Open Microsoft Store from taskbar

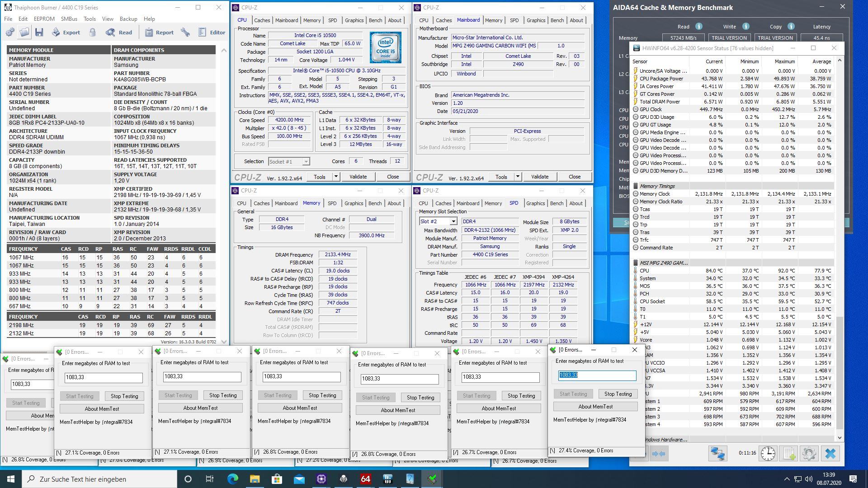(x=277, y=479)
